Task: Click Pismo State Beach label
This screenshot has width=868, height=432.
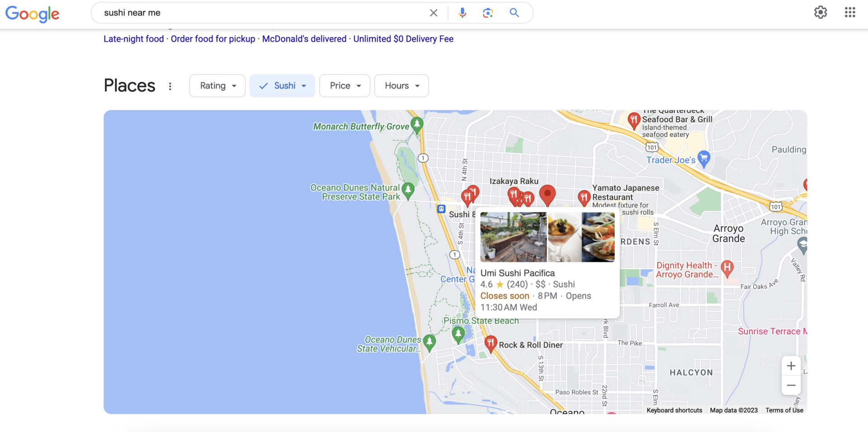Action: 481,321
